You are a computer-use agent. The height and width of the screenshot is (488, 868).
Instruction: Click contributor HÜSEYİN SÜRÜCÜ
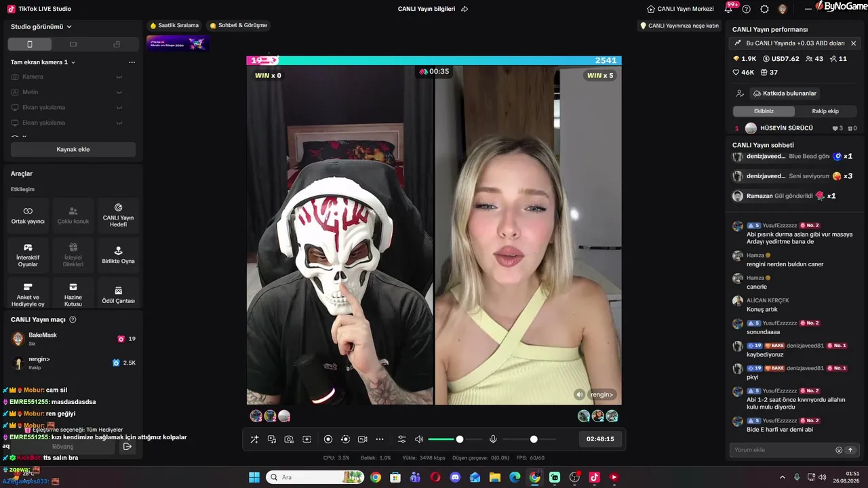(x=796, y=128)
